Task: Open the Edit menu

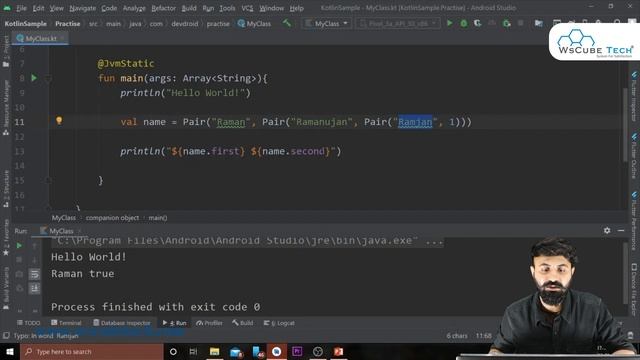Action: pos(38,8)
